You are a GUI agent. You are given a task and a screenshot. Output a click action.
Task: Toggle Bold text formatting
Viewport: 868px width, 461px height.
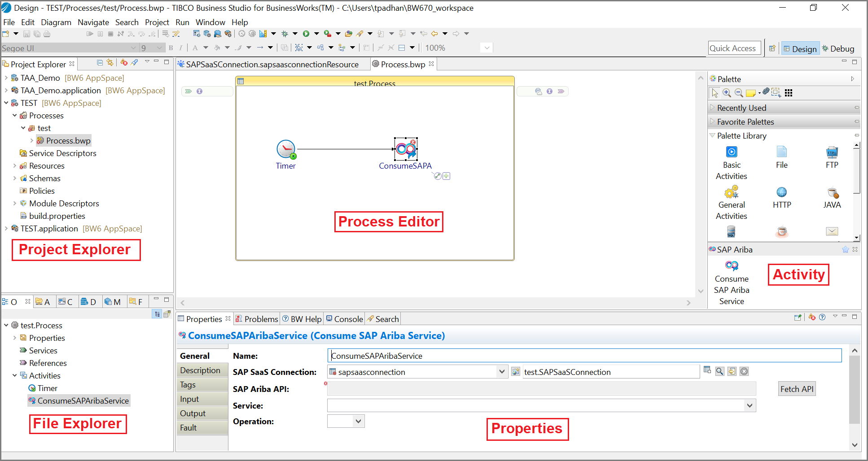click(171, 48)
